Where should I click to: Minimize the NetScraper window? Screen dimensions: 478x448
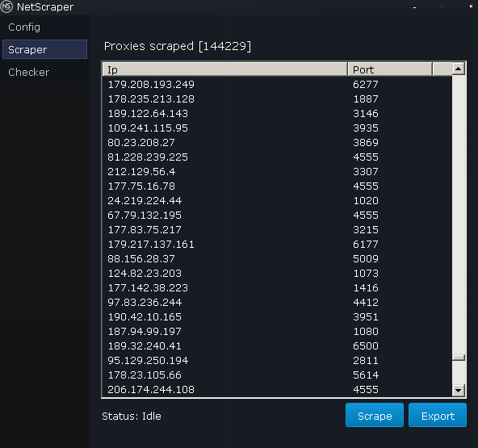coord(414,7)
